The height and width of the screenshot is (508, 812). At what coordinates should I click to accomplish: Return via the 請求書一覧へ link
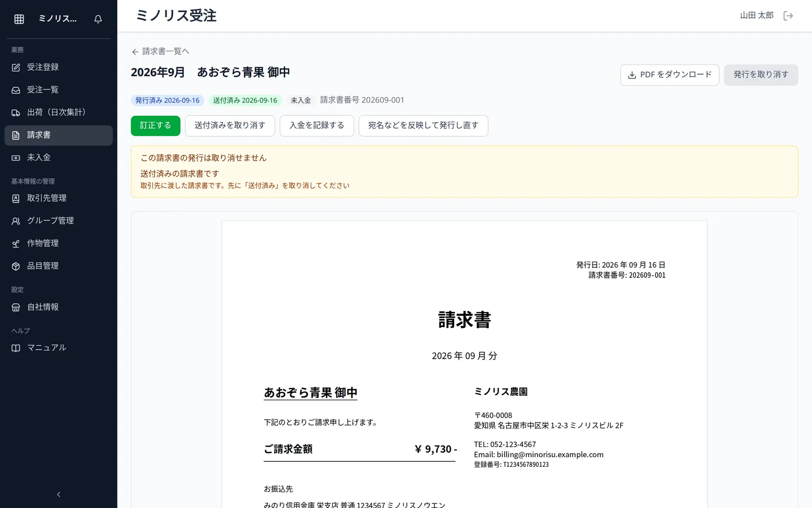[x=160, y=51]
